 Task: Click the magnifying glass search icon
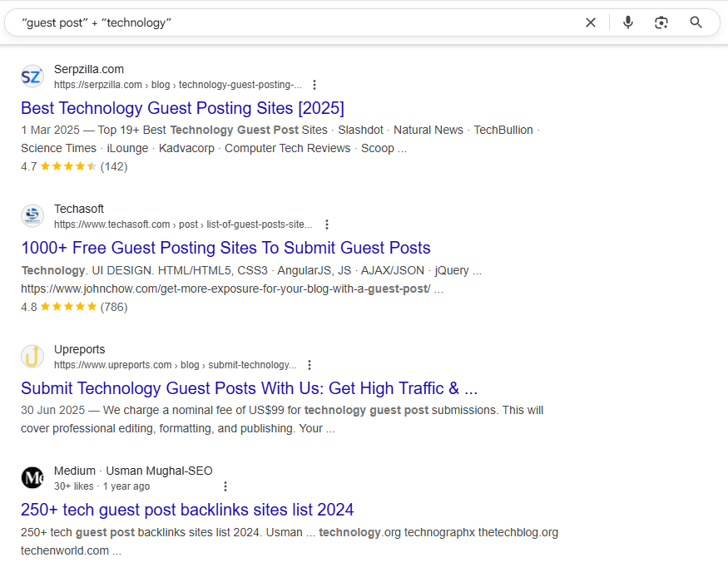click(696, 22)
